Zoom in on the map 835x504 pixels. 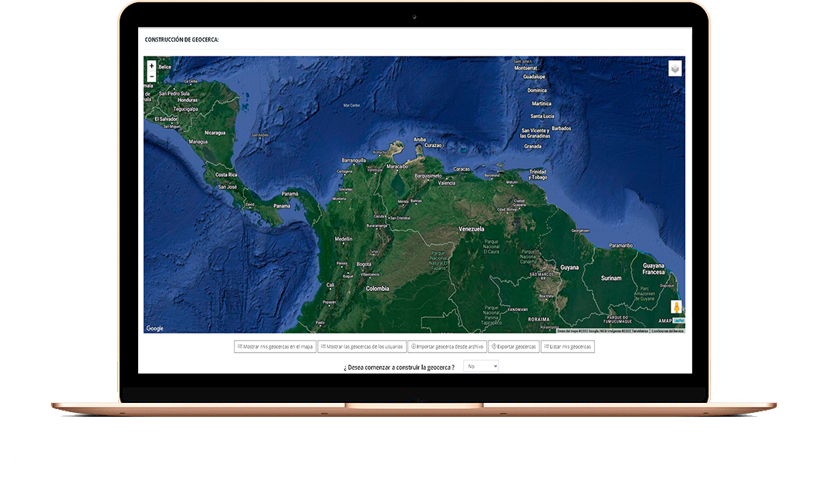tap(151, 66)
